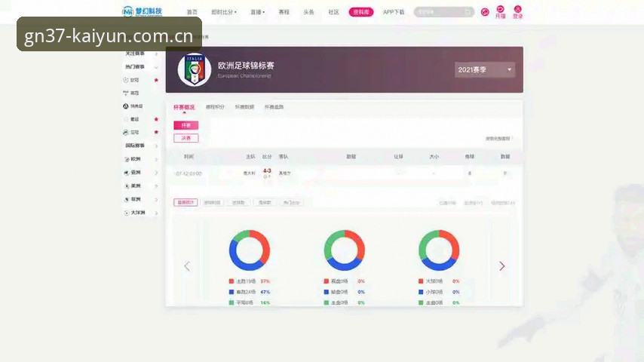The image size is (644, 362).
Task: Click the red 主胜 legend swatch
Action: 232,281
